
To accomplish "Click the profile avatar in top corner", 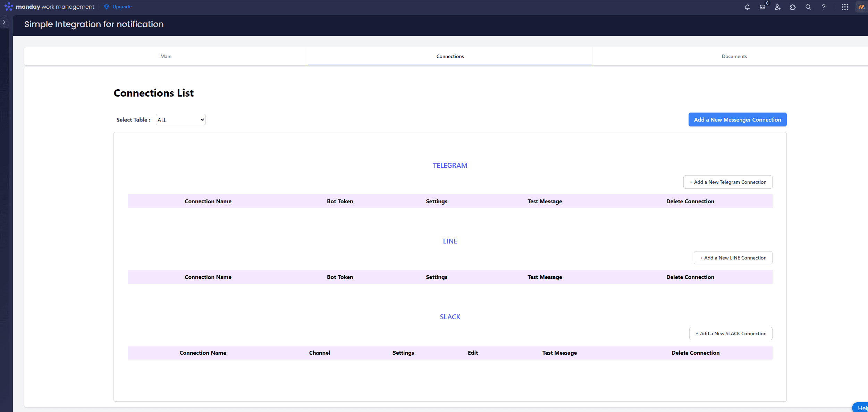I will [x=862, y=7].
